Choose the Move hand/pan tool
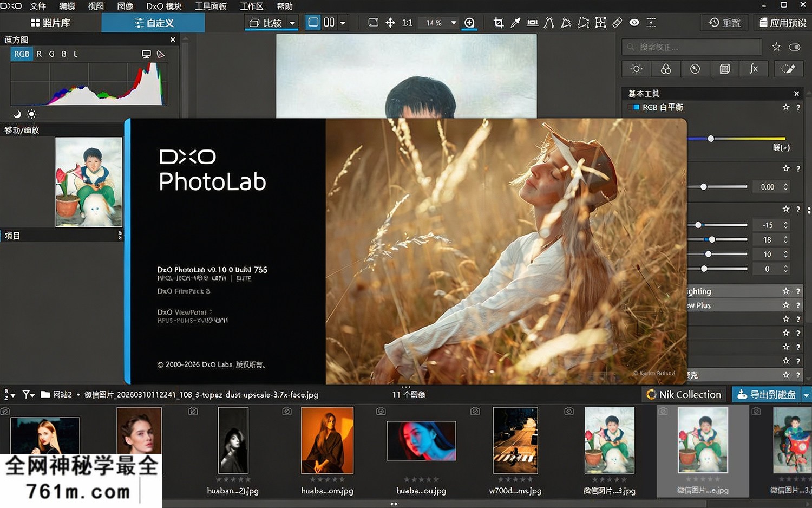Viewport: 812px width, 508px height. pyautogui.click(x=390, y=23)
